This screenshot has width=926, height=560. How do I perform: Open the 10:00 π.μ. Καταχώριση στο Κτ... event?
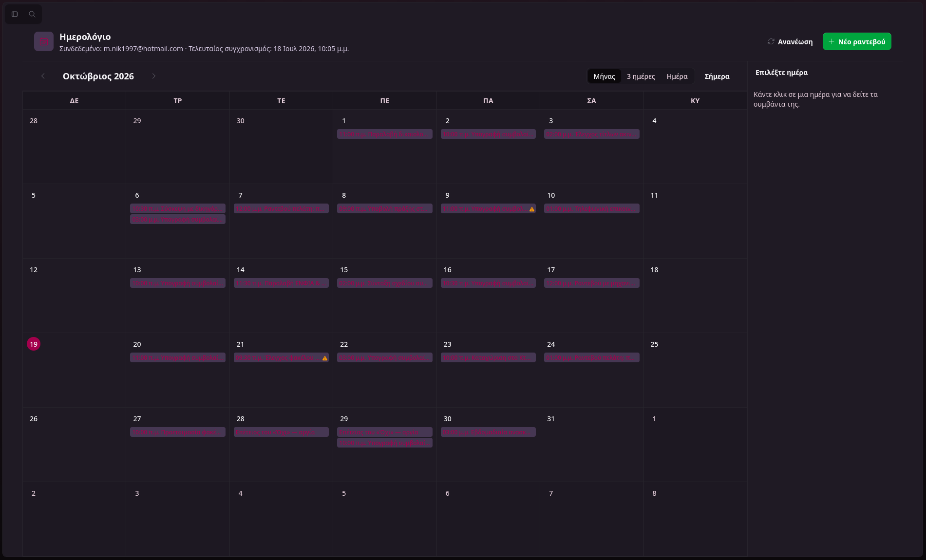488,357
